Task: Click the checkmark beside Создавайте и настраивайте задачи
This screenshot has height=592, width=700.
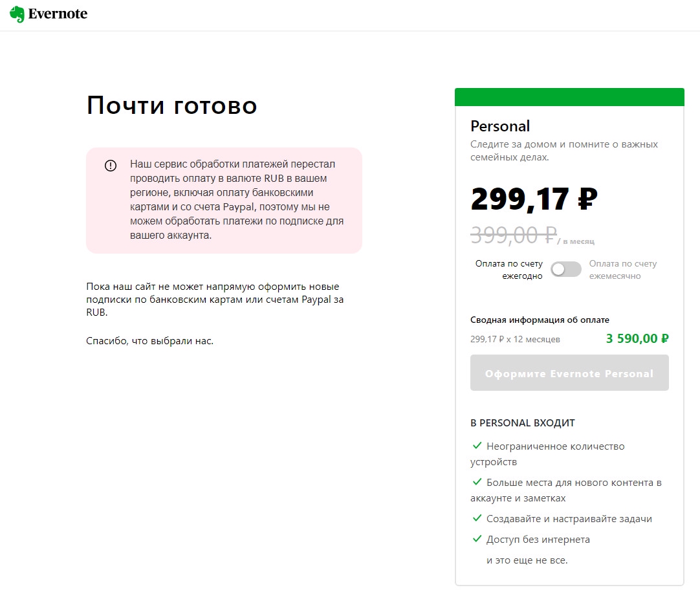Action: coord(477,518)
